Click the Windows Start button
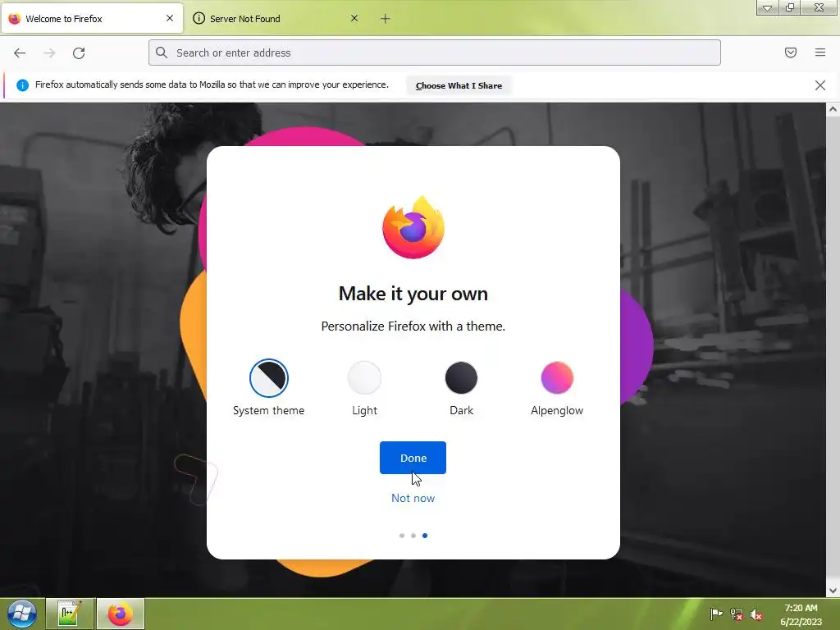Viewport: 840px width, 630px height. 21,614
